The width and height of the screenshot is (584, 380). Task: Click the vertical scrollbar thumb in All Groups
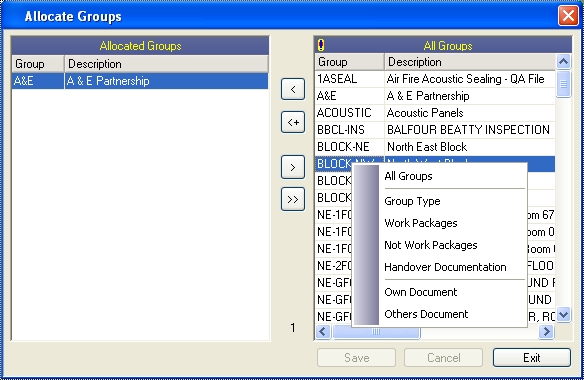tap(564, 84)
